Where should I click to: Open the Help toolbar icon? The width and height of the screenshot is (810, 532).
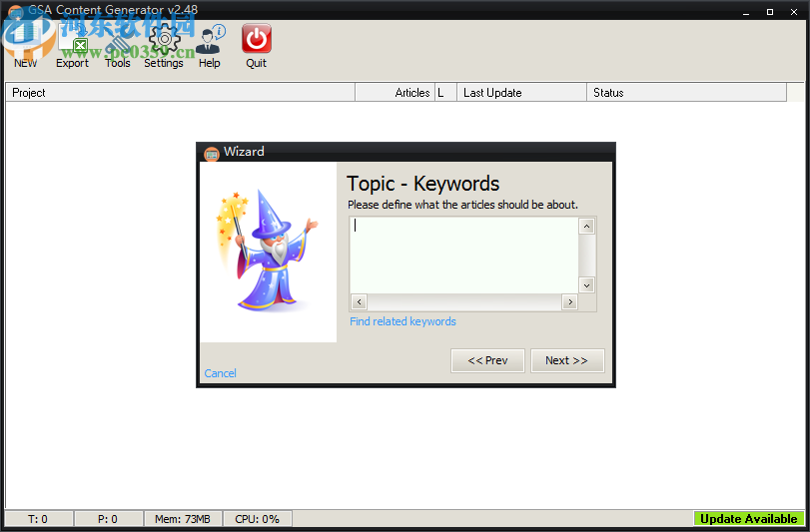tap(210, 44)
